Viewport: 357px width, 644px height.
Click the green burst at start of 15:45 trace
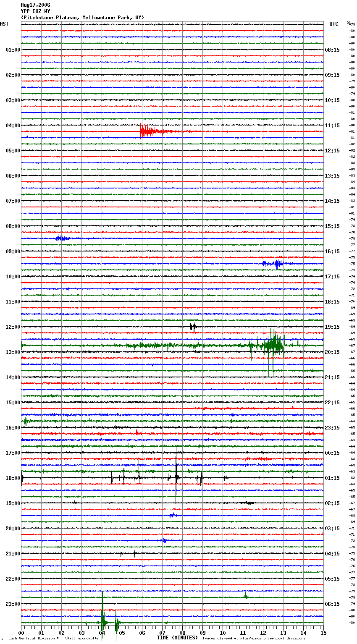pyautogui.click(x=25, y=421)
